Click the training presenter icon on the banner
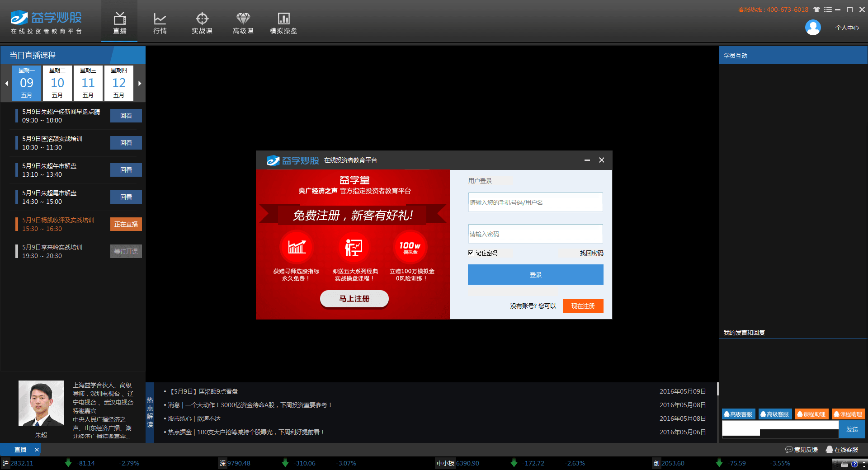This screenshot has width=868, height=470. click(354, 247)
